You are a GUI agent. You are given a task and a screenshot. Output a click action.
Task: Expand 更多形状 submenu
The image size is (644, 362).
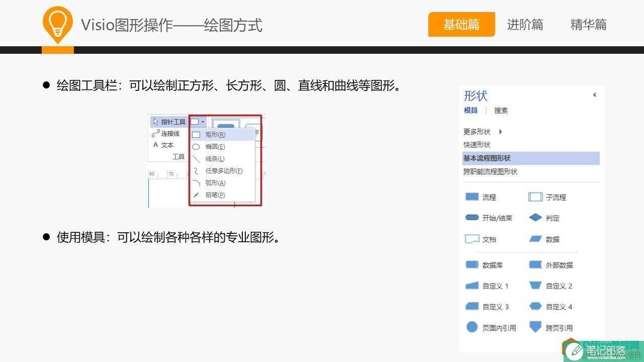point(483,132)
